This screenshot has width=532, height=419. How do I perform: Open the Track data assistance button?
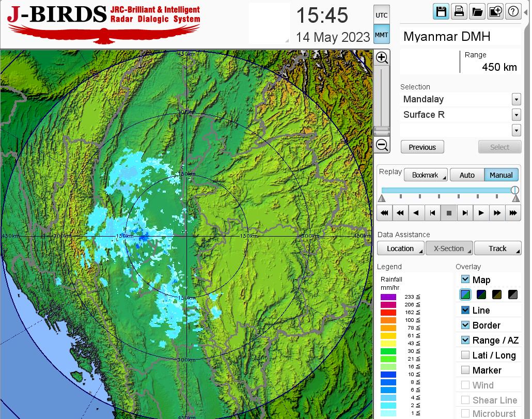coord(498,249)
